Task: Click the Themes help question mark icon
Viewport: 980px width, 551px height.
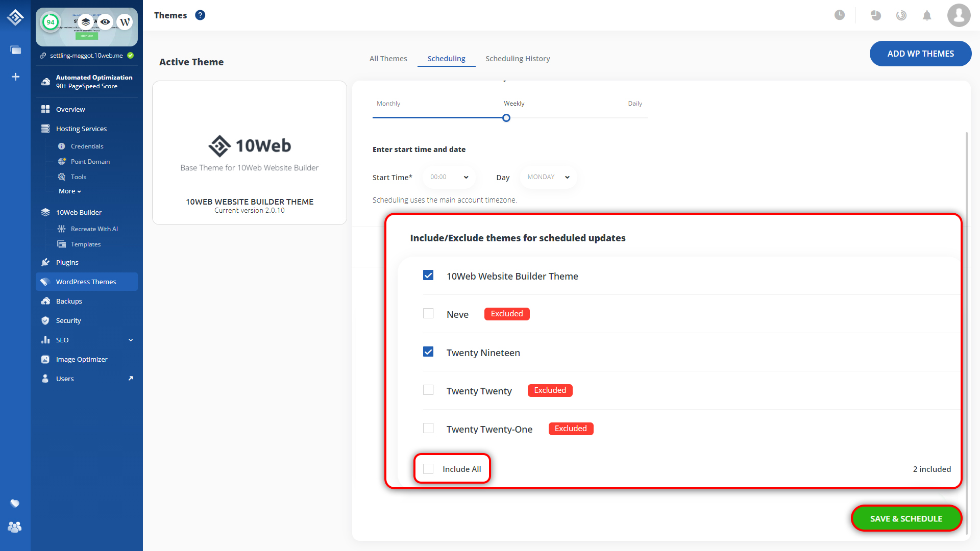Action: [x=200, y=15]
